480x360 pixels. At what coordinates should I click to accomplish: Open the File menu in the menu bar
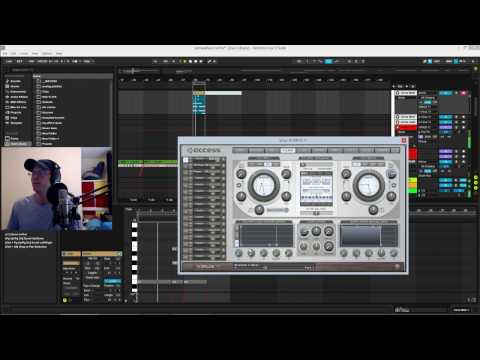[x=5, y=53]
